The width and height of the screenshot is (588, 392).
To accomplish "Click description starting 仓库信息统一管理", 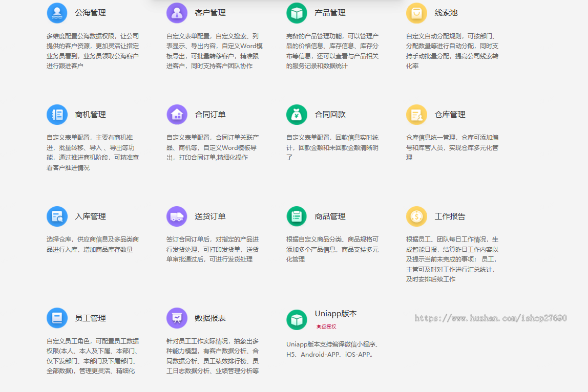I will pos(452,147).
